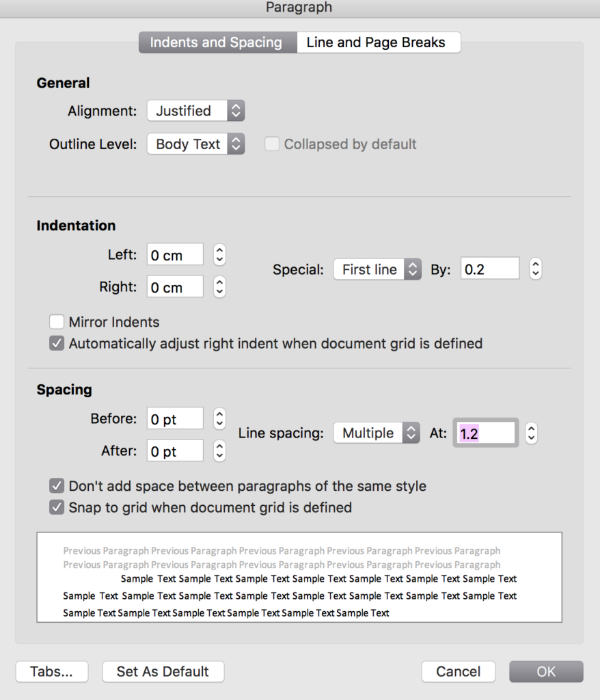Confirm changes with OK
The image size is (600, 700).
click(x=545, y=671)
